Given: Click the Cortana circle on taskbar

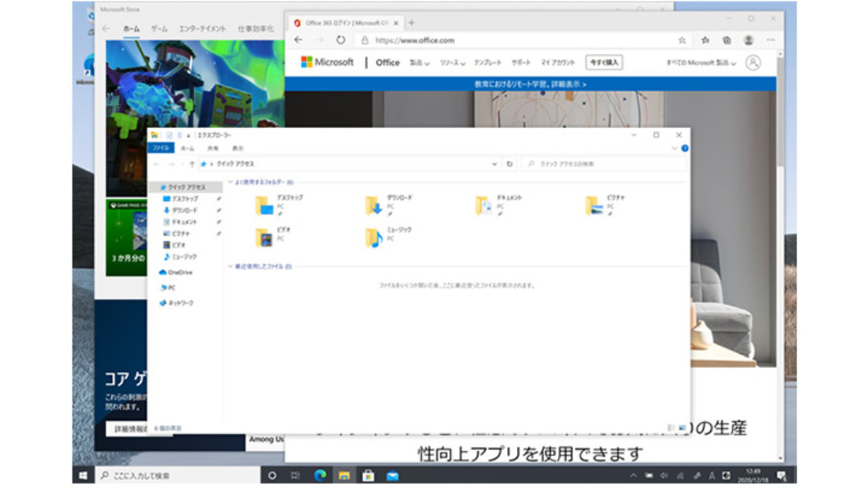Looking at the screenshot, I should pos(272,476).
